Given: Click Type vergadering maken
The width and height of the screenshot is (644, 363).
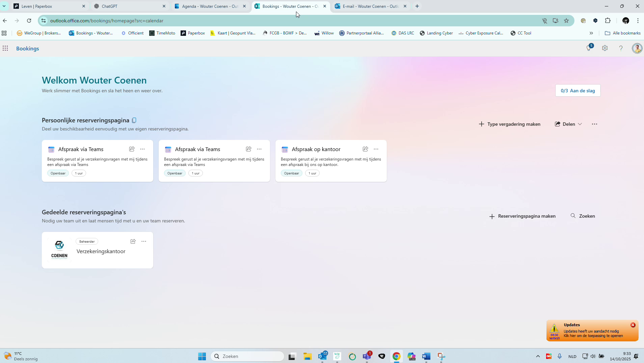Looking at the screenshot, I should (510, 124).
